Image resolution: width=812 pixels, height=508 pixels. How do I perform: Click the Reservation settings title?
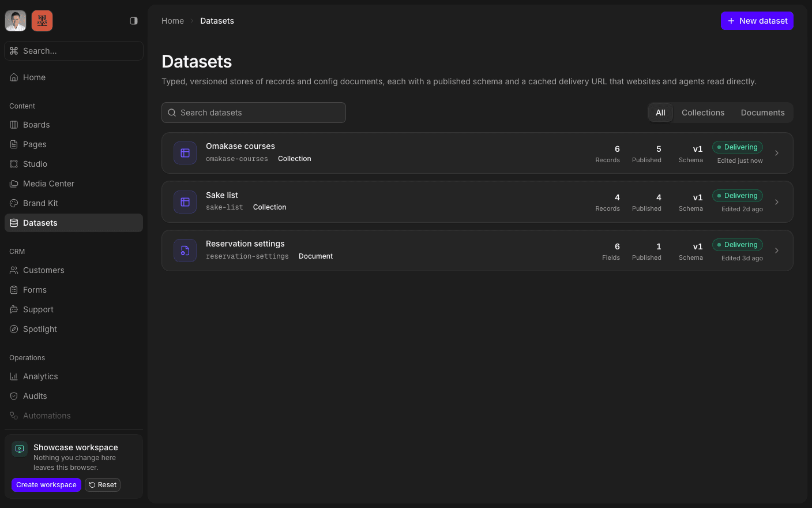click(245, 244)
